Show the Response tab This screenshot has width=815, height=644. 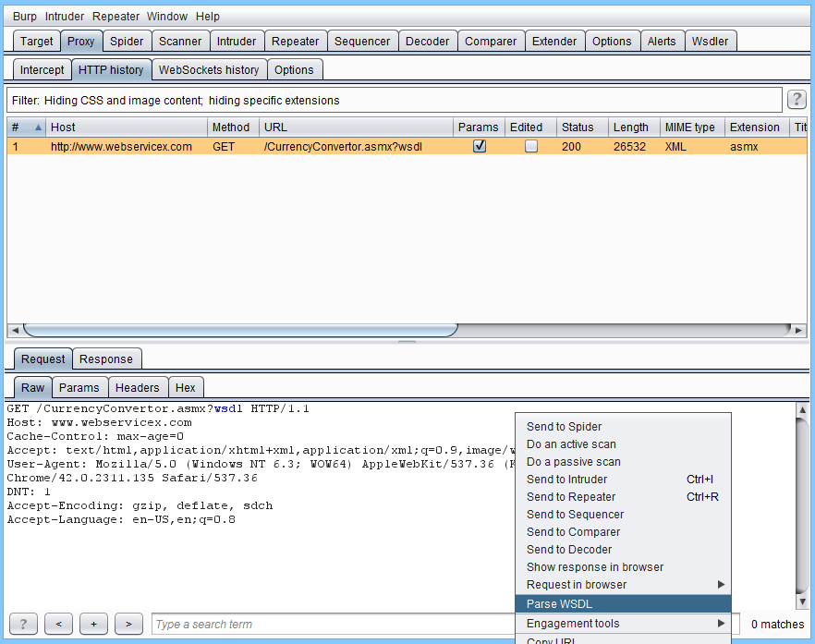(x=106, y=359)
